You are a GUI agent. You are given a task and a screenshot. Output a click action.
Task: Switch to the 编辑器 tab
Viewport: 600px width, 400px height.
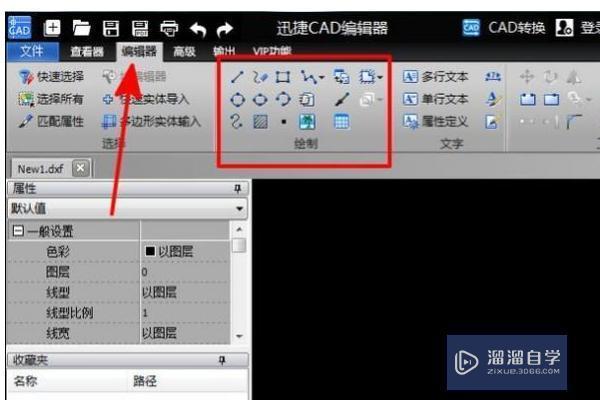click(x=139, y=51)
